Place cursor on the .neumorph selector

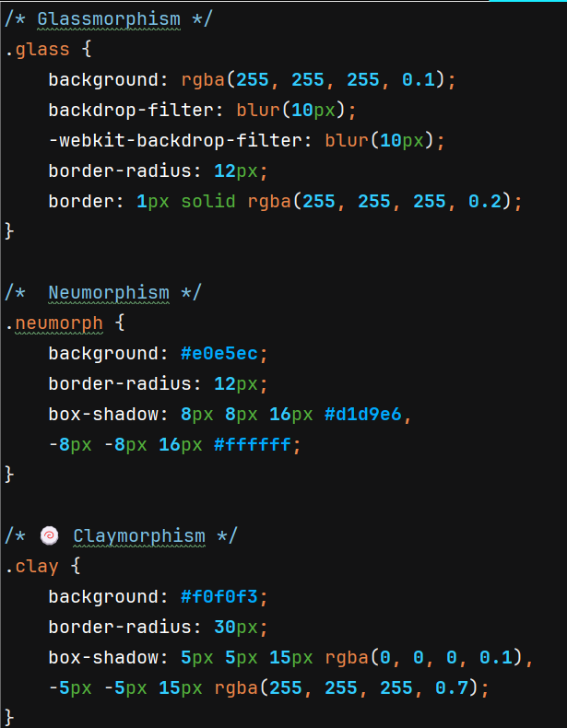click(x=53, y=323)
